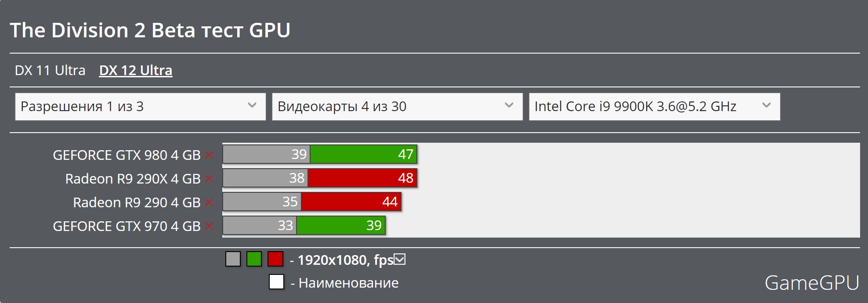Remove GEFORCE GTX 980 4 GB red X
Screen dimensions: 868x303
tap(209, 155)
